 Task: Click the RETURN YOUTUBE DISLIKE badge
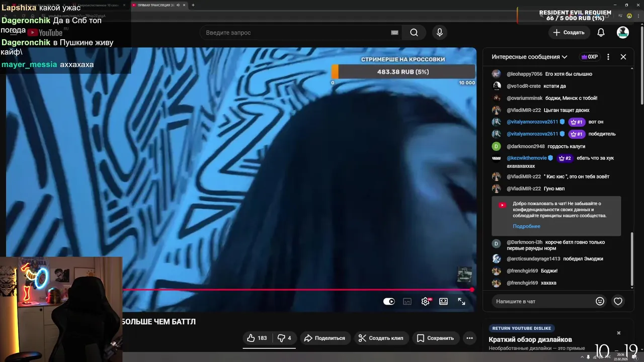coord(522,328)
